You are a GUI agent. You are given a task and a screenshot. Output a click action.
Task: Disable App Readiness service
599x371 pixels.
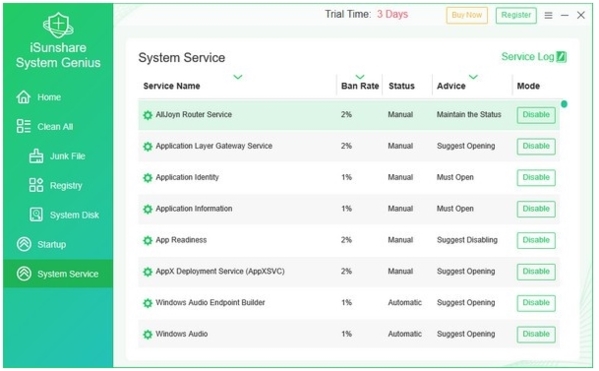536,240
